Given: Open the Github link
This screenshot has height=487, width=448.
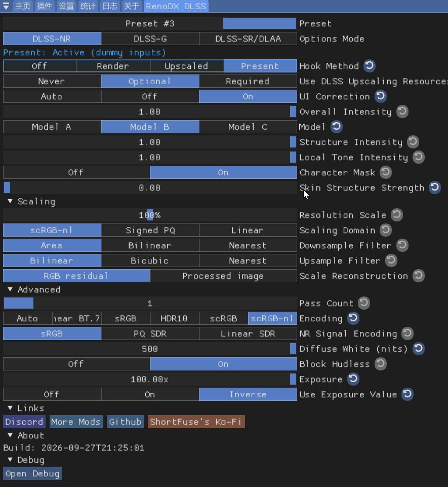Looking at the screenshot, I should (125, 422).
